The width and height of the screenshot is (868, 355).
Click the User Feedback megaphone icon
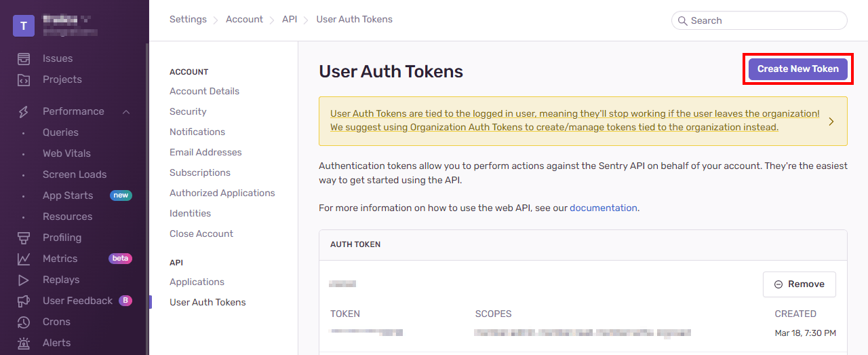click(24, 301)
